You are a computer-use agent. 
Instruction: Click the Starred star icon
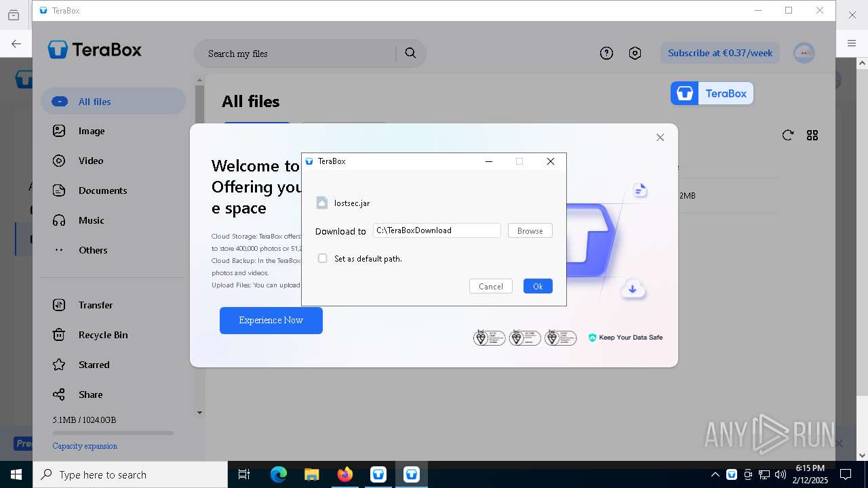point(59,365)
